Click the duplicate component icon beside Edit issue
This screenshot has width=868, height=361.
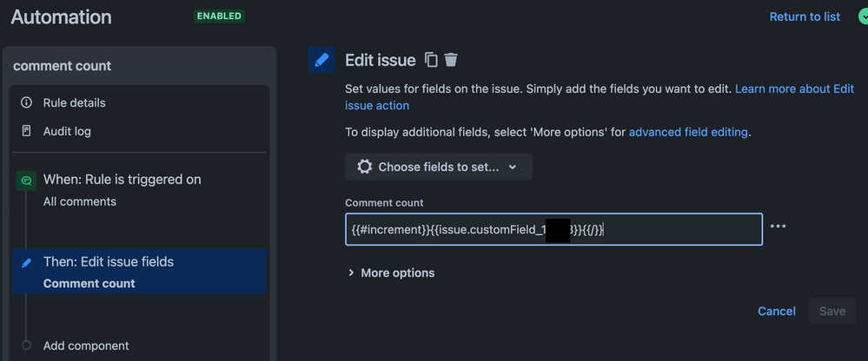(x=431, y=60)
